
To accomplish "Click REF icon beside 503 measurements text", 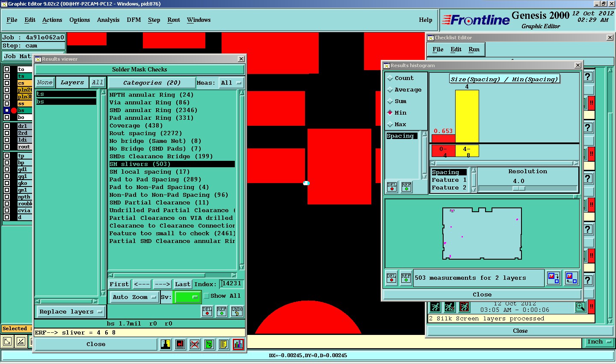I will [406, 278].
